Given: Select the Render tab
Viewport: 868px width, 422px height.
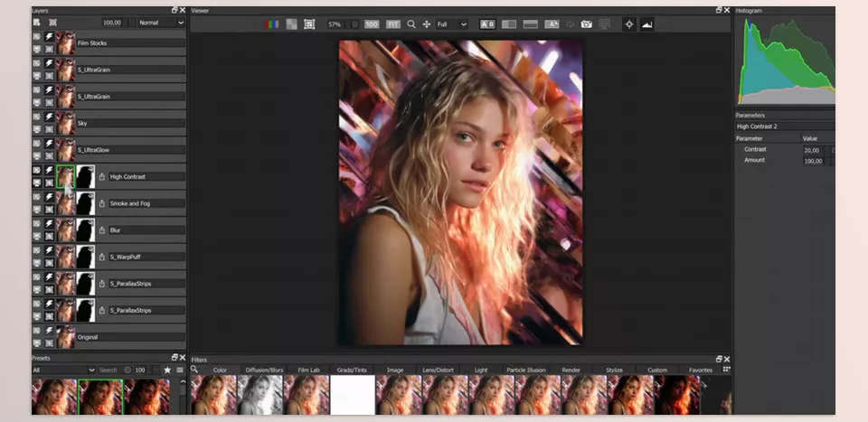Looking at the screenshot, I should (571, 370).
